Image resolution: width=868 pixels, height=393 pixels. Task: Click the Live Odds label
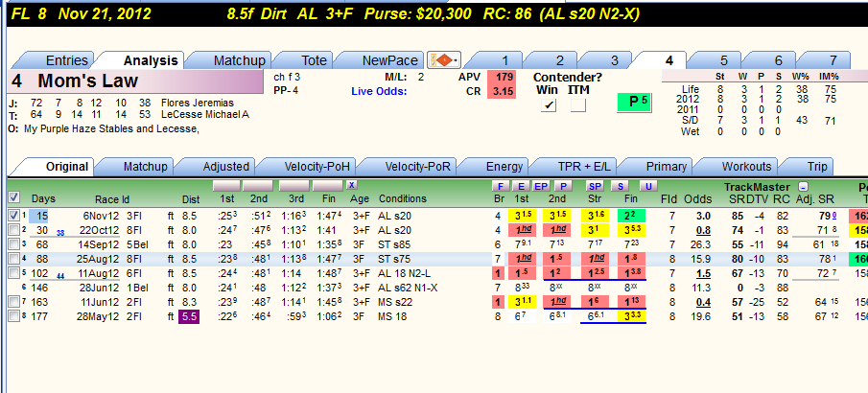(x=379, y=91)
